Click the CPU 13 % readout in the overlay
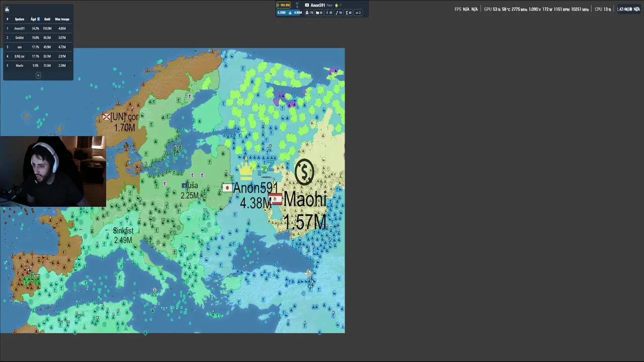This screenshot has width=644, height=362. click(x=603, y=9)
